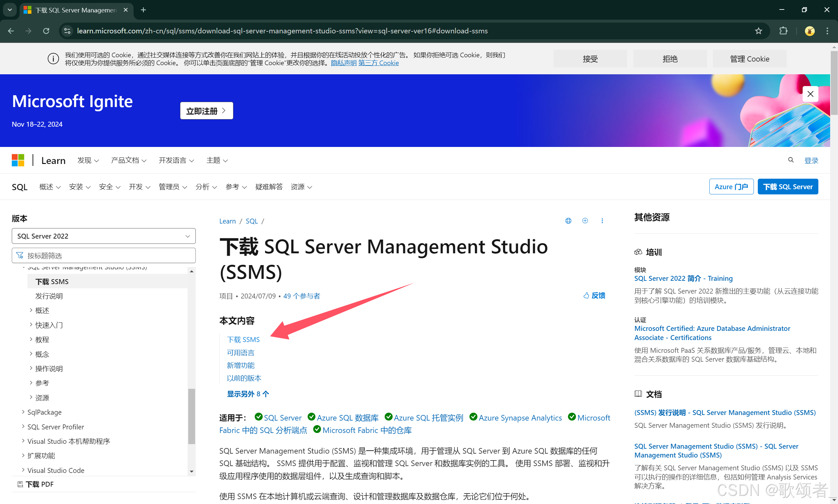Open the 管理员 menu in SQL nav
Image resolution: width=838 pixels, height=504 pixels.
(173, 187)
